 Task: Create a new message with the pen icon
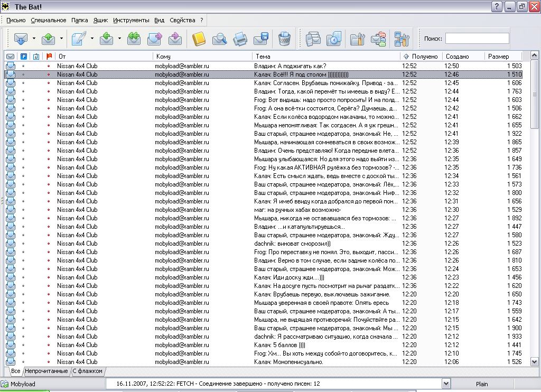click(x=79, y=39)
